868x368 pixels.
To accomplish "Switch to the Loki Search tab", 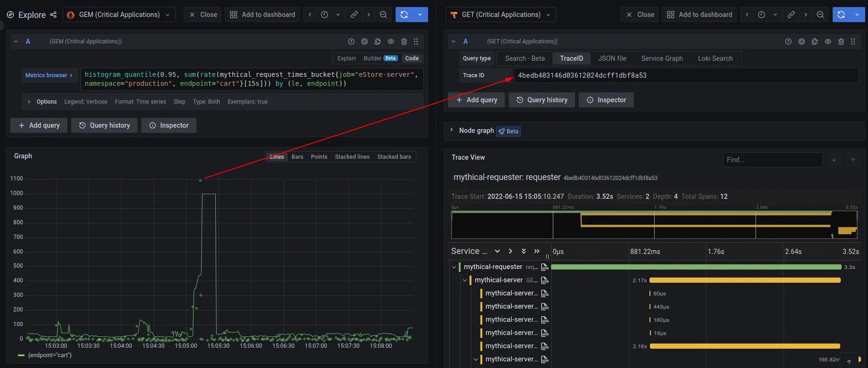I will [715, 58].
